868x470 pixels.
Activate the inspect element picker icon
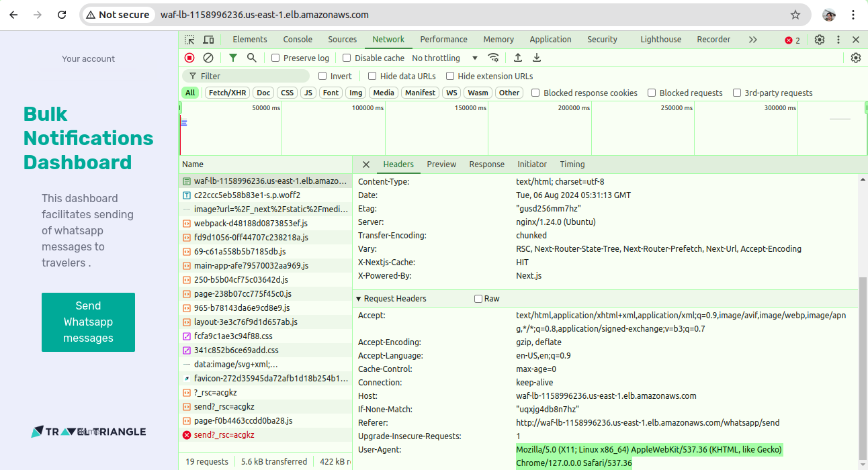(189, 40)
